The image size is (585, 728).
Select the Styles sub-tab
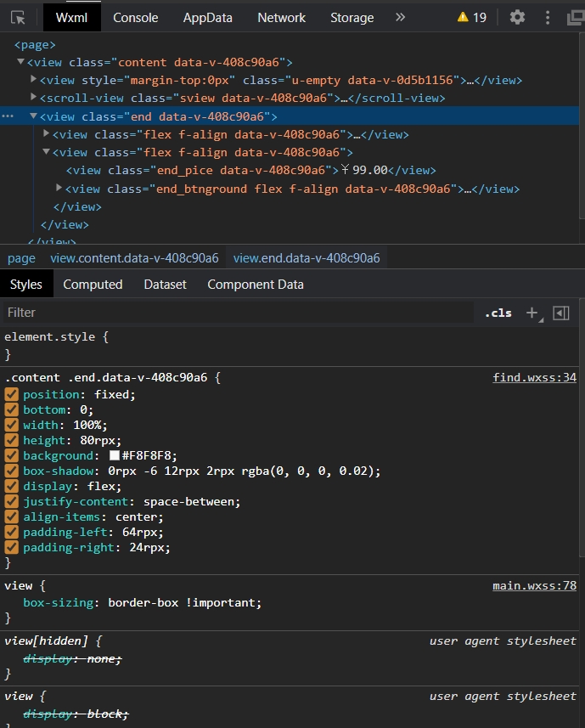point(26,284)
